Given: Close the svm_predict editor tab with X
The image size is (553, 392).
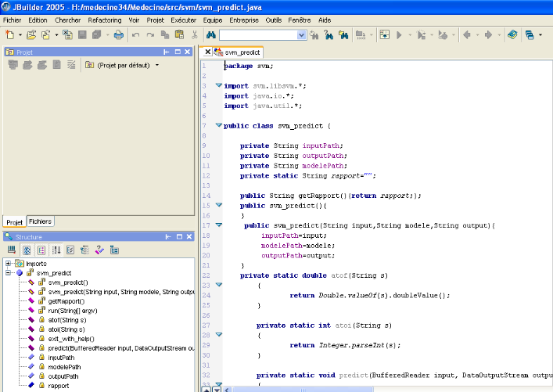Looking at the screenshot, I should 206,52.
